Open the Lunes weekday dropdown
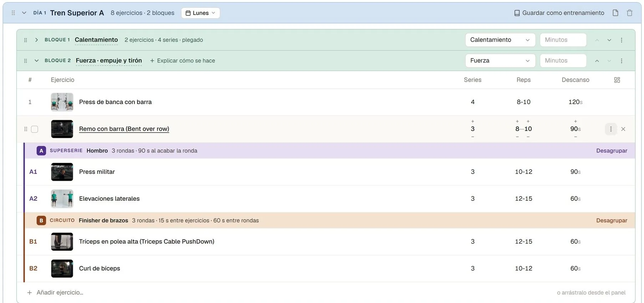The image size is (644, 303). click(201, 13)
